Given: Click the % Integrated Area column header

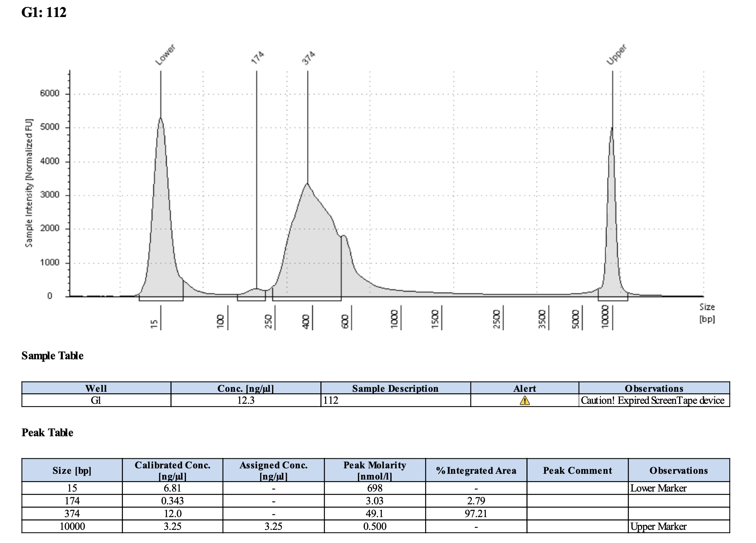Looking at the screenshot, I should [476, 470].
